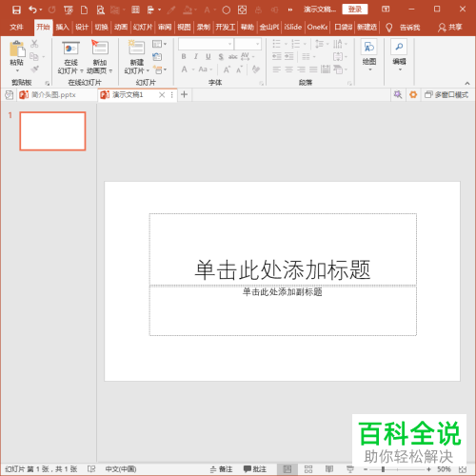Click the Reset slide icon
The height and width of the screenshot is (476, 476).
pyautogui.click(x=157, y=57)
